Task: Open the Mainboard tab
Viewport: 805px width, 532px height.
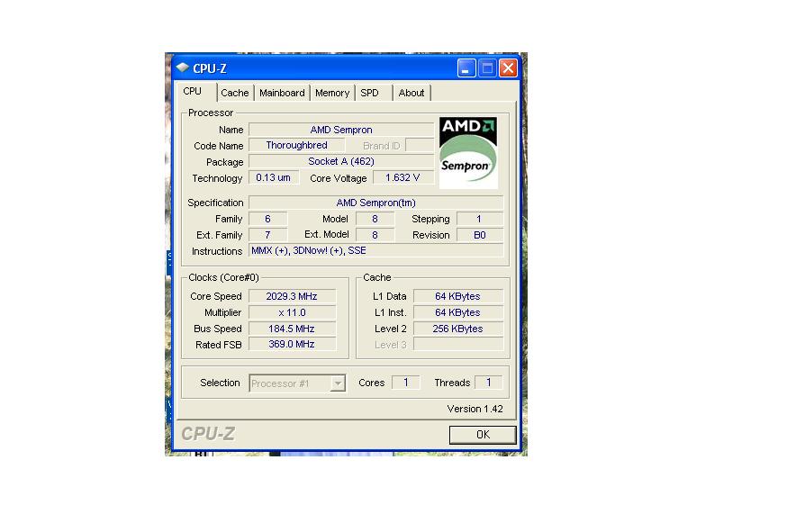Action: point(282,93)
